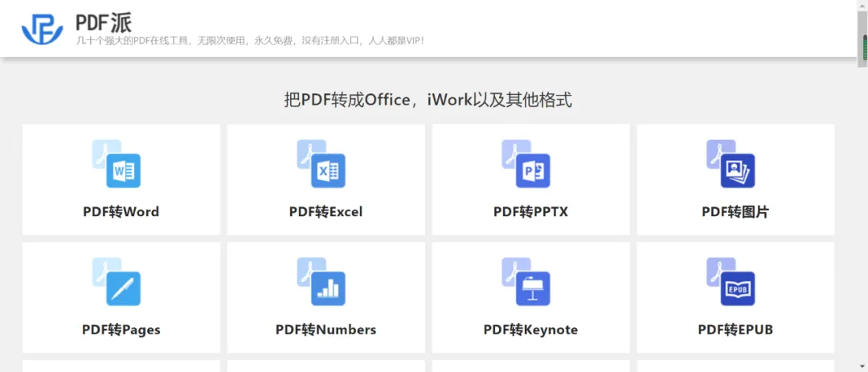868x372 pixels.
Task: Click the PDF派 site title text
Action: (x=104, y=22)
